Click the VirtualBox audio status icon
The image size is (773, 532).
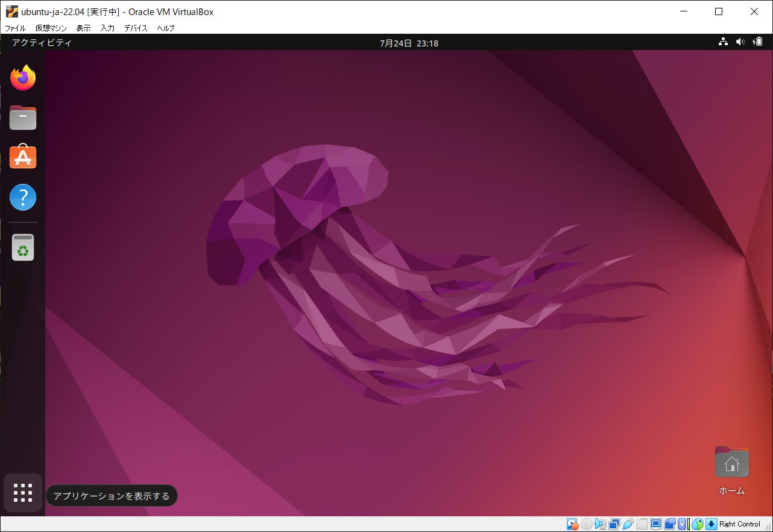tap(601, 524)
